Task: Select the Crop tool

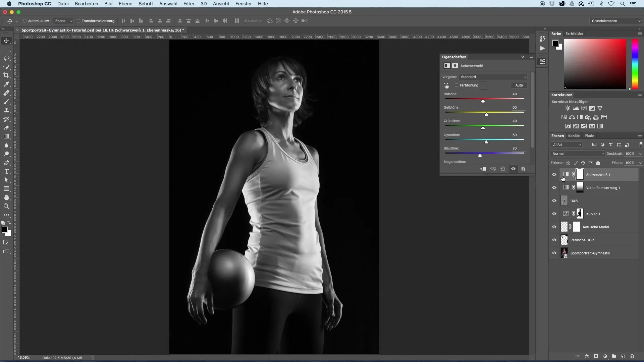Action: tap(6, 75)
